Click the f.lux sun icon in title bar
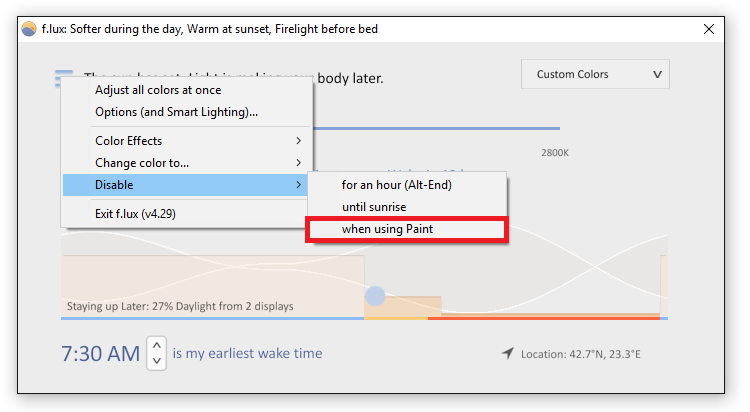Screen dimensions: 750x412 [x=29, y=29]
